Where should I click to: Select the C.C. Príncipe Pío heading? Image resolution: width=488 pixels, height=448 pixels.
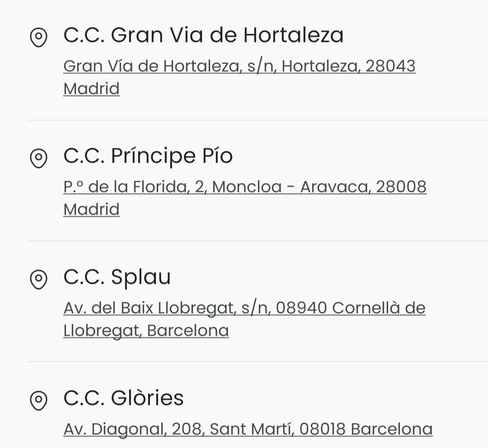[148, 156]
